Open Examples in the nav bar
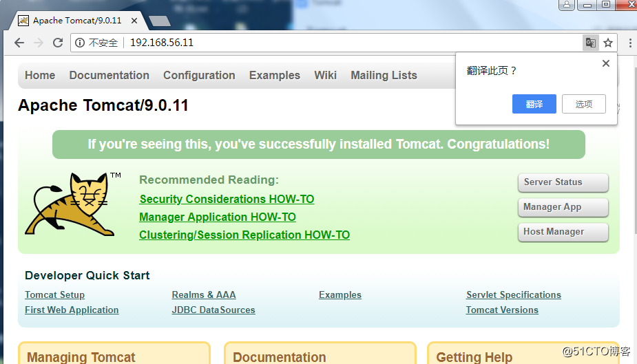This screenshot has width=637, height=364. pyautogui.click(x=275, y=76)
